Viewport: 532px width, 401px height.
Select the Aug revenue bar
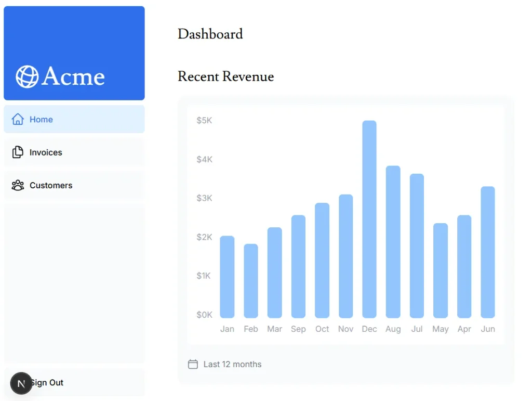(393, 242)
